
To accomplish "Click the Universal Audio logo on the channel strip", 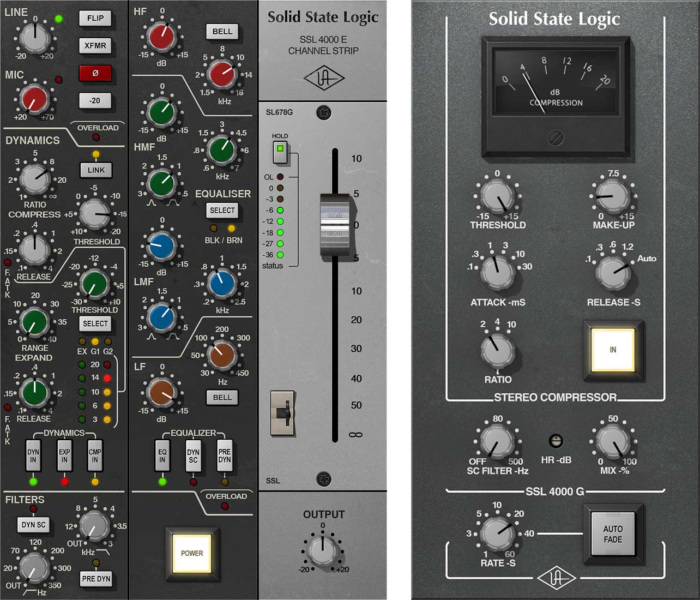I will point(324,79).
